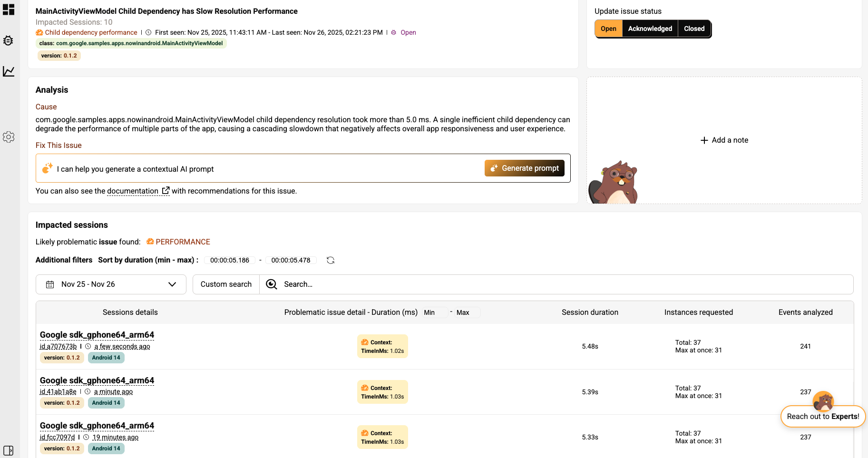Screen dimensions: 868x458
Task: Click Add a note
Action: coord(724,140)
